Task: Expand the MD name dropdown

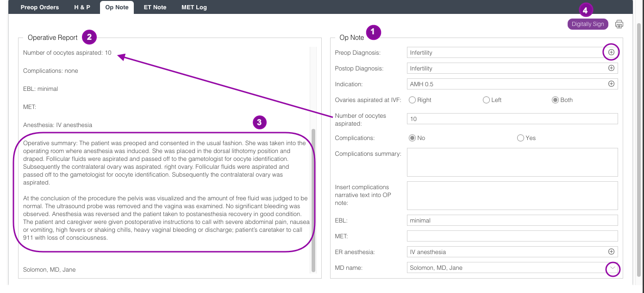Action: coord(613,268)
